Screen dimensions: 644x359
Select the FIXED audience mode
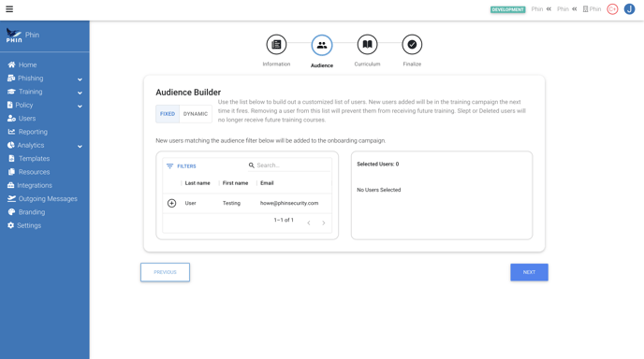[168, 114]
